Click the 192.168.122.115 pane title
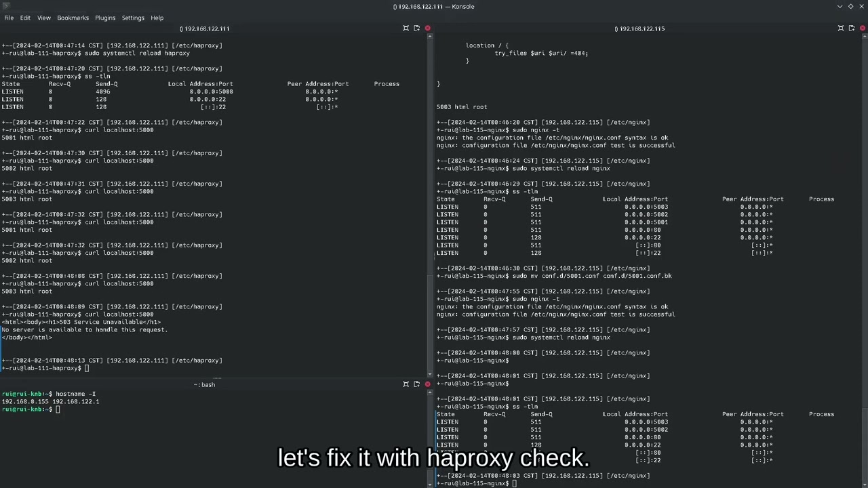The width and height of the screenshot is (868, 488). click(639, 28)
